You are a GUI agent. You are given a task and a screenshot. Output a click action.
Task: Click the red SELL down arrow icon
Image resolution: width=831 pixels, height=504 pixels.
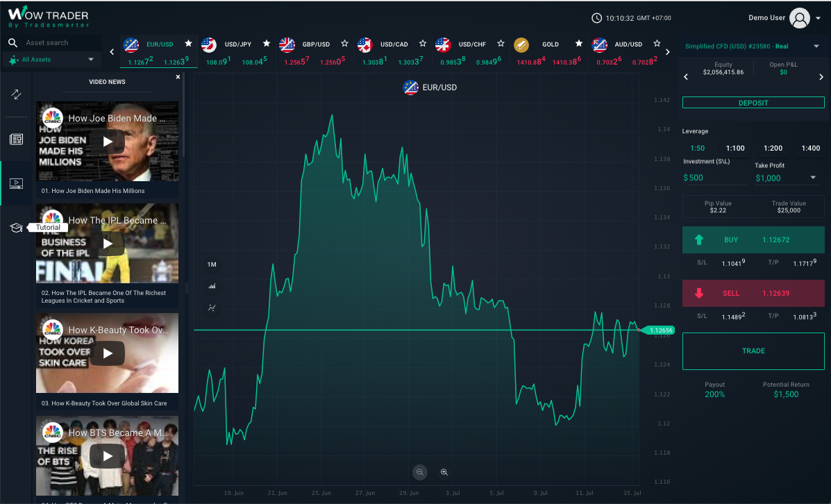(x=699, y=293)
